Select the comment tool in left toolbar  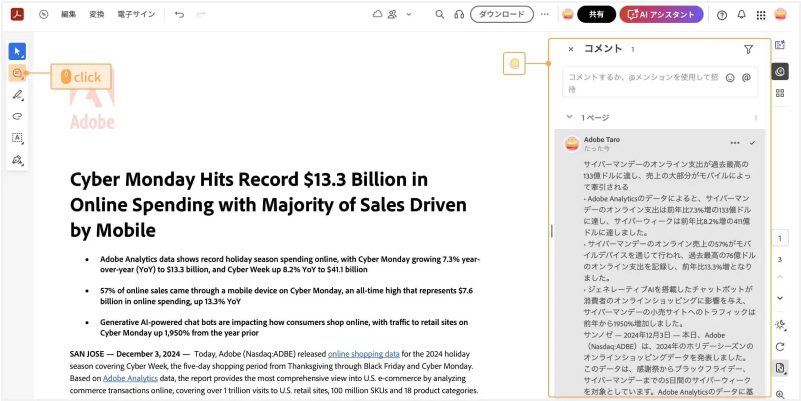tap(17, 73)
